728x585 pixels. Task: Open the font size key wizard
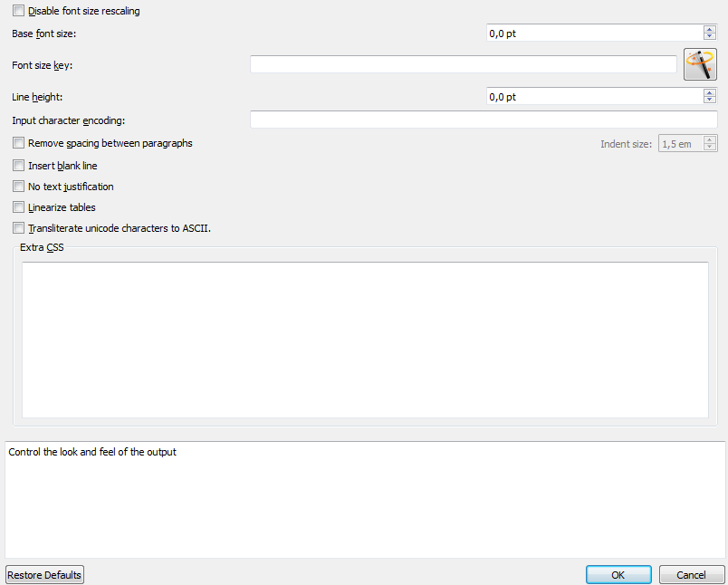coord(700,64)
